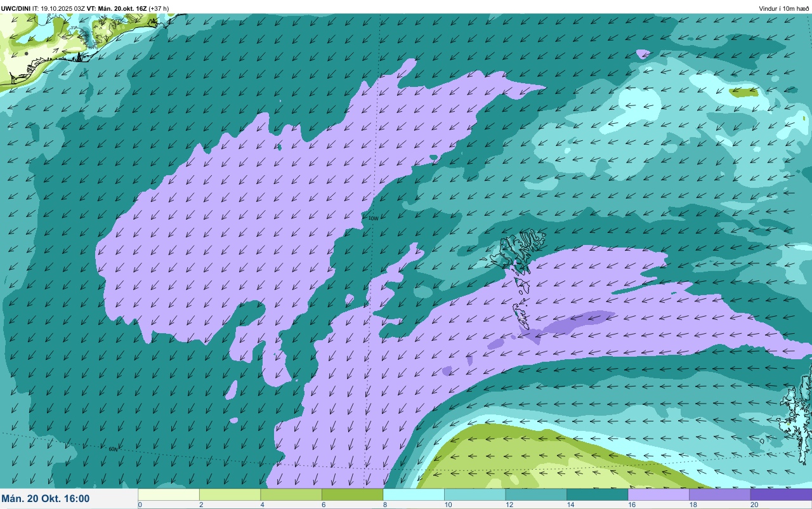
Task: Click the 4–6 m/s green legend swatch
Action: tap(291, 494)
